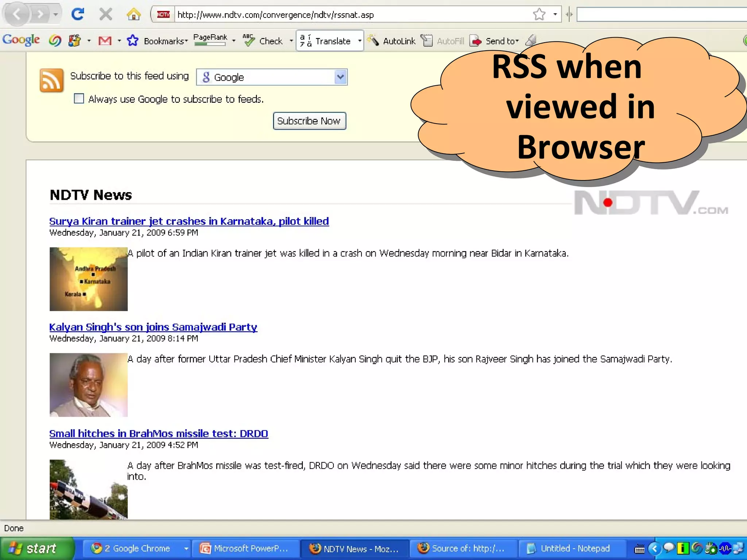Viewport: 747px width, 560px height.
Task: Click the browser search box
Action: pos(662,15)
